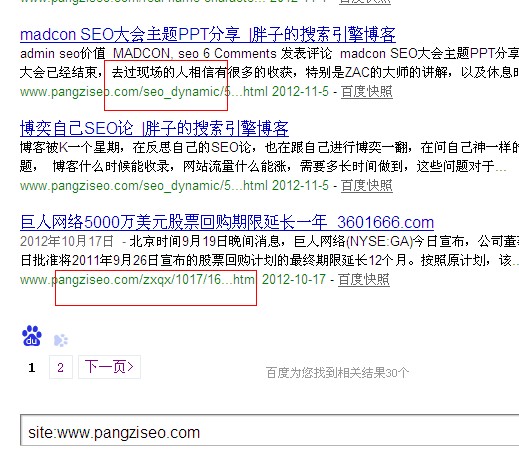The width and height of the screenshot is (519, 455).
Task: View 百度快照 for the madcon SEO result
Action: tap(367, 91)
